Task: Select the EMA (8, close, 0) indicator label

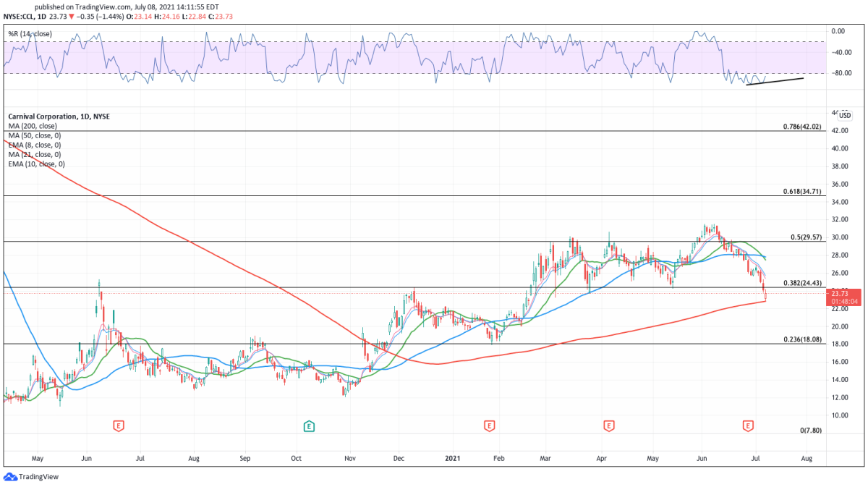Action: pos(35,145)
